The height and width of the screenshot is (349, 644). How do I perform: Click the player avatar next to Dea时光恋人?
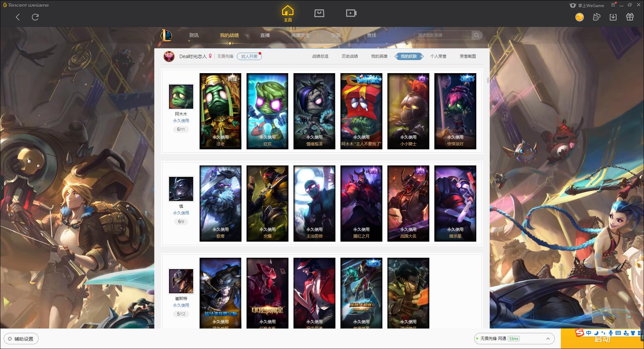[169, 56]
